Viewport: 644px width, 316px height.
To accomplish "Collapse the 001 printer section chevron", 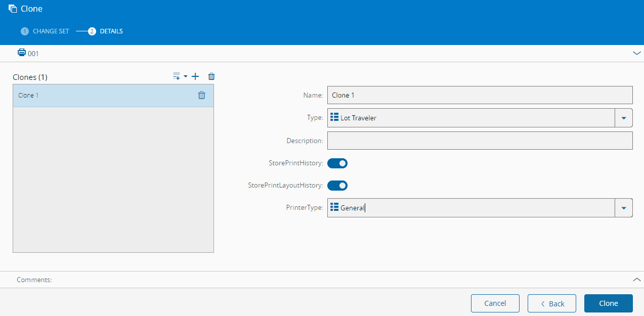I will [x=637, y=53].
